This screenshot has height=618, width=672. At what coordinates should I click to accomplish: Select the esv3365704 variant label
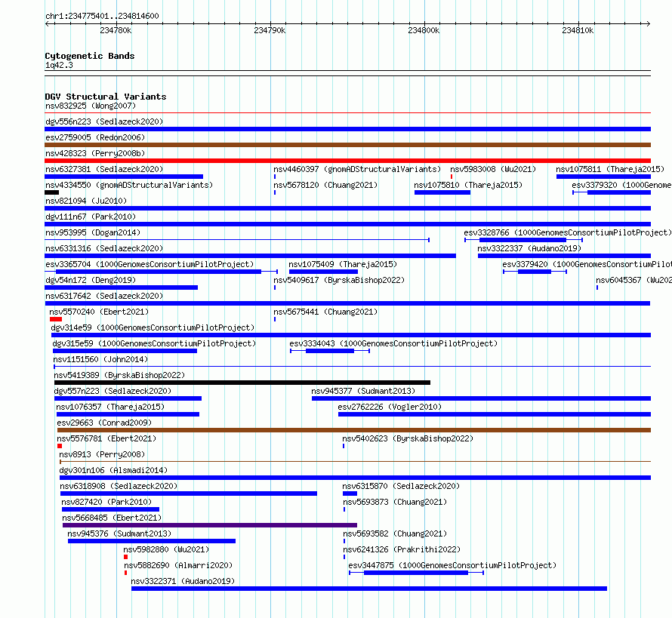[150, 264]
